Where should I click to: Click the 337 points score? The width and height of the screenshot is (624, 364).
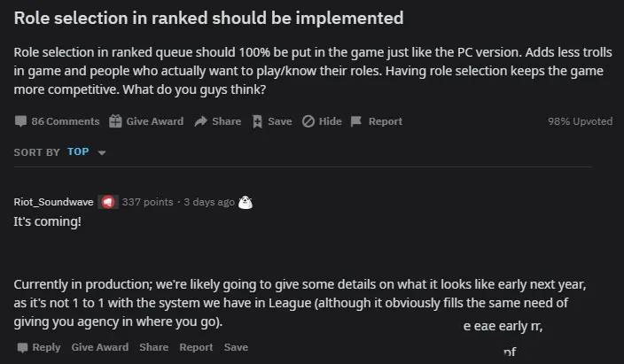[x=147, y=202]
